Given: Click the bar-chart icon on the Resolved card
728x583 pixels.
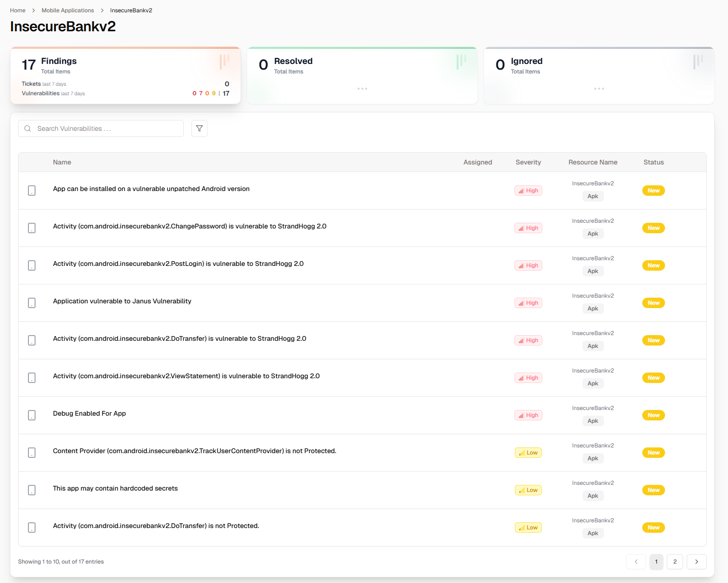Looking at the screenshot, I should [x=460, y=62].
